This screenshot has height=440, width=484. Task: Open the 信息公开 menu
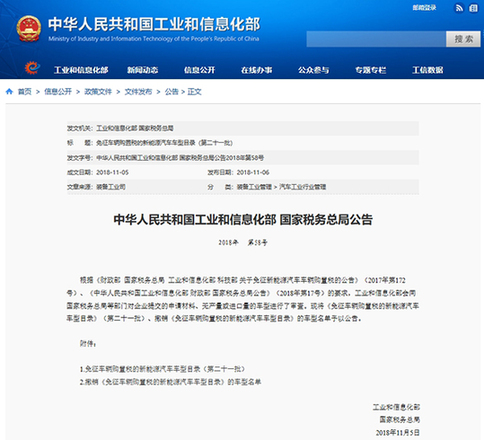pos(199,70)
